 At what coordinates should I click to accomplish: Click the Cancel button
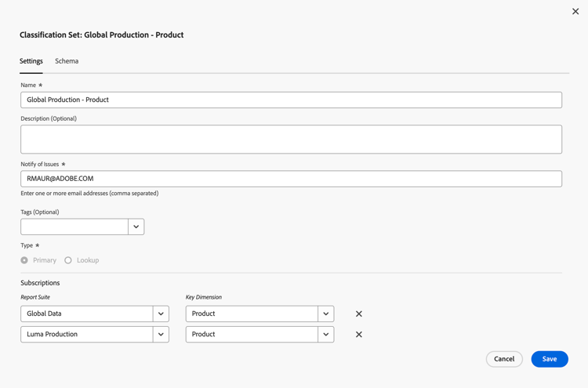[x=504, y=359]
